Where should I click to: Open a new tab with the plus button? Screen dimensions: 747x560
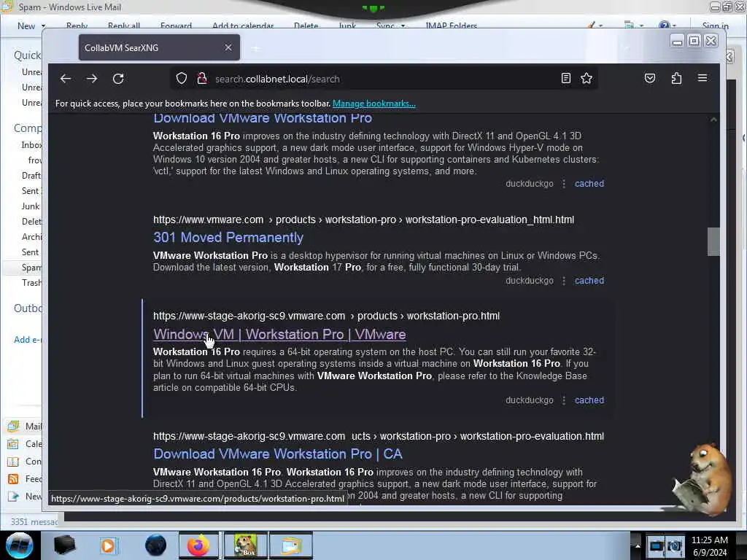pyautogui.click(x=256, y=48)
